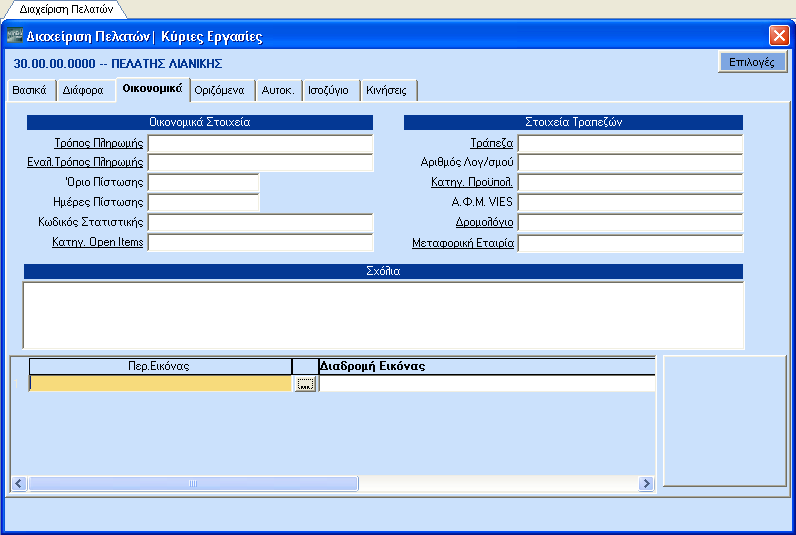Click the Επιλογές button
Image resolution: width=796 pixels, height=535 pixels.
[x=752, y=62]
